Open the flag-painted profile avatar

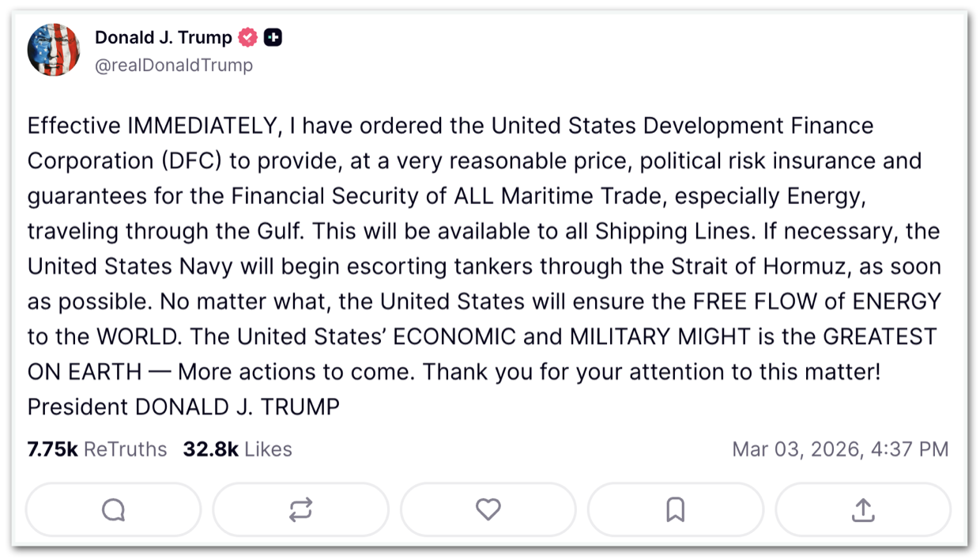point(54,50)
